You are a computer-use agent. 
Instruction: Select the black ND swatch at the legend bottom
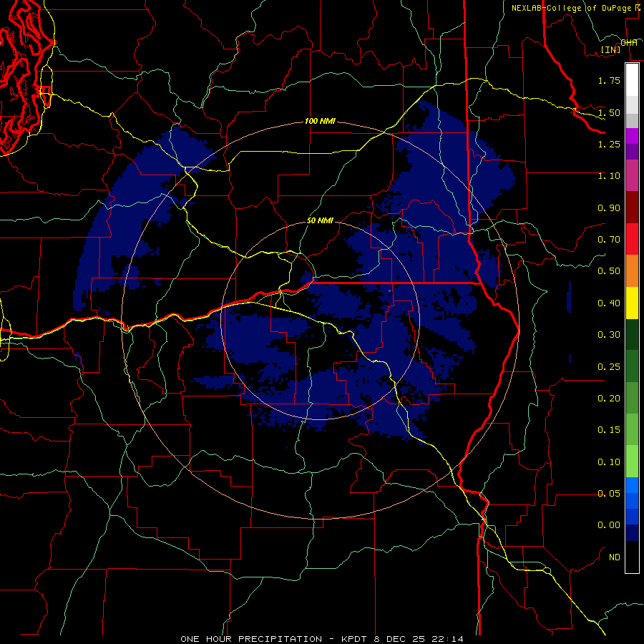point(632,557)
